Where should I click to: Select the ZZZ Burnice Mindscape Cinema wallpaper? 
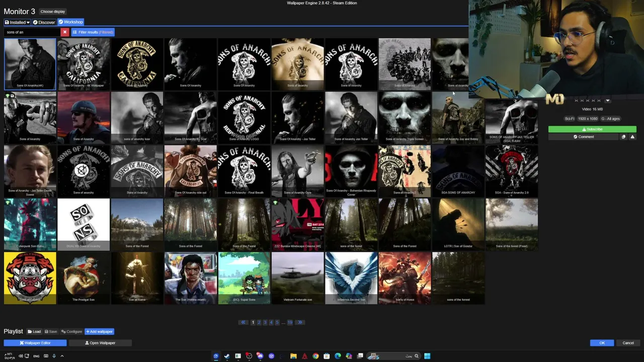click(297, 224)
